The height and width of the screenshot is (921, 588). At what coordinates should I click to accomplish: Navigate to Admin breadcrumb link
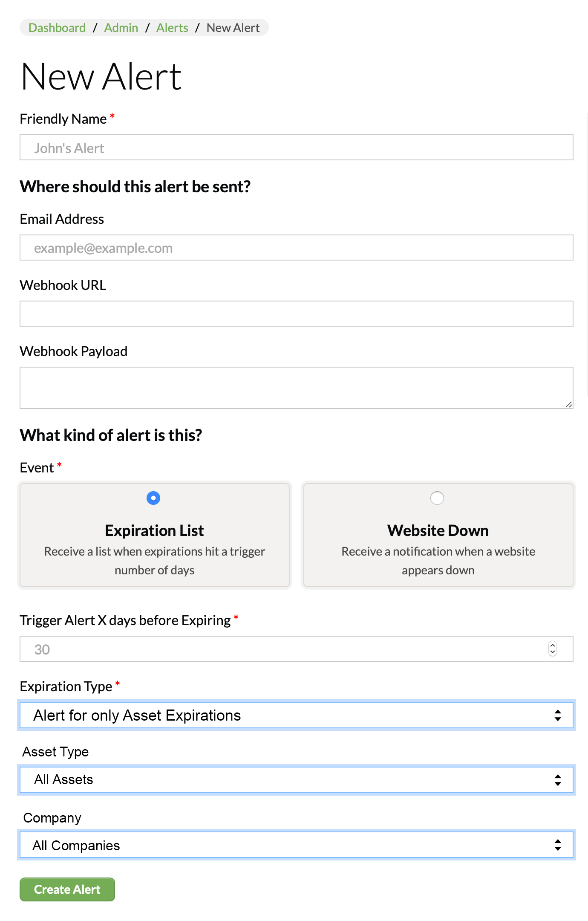(x=121, y=28)
